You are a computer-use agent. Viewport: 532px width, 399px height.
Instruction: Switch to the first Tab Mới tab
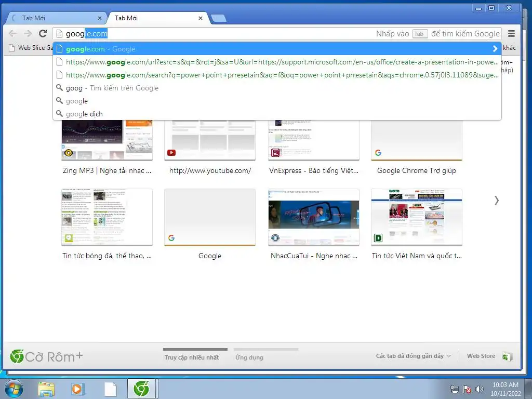(x=56, y=18)
